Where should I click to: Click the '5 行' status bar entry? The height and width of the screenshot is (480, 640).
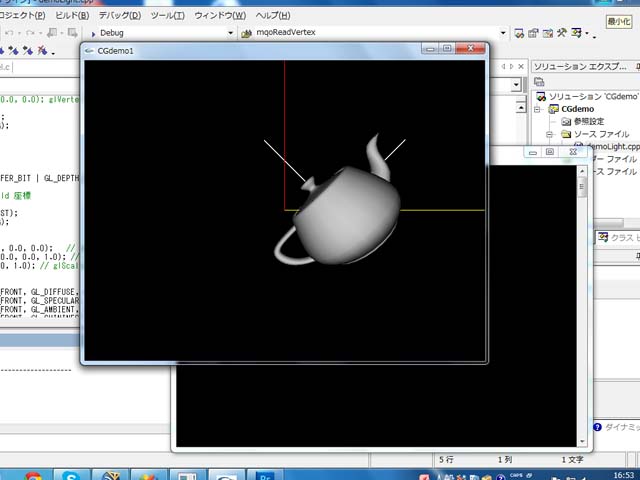447,460
